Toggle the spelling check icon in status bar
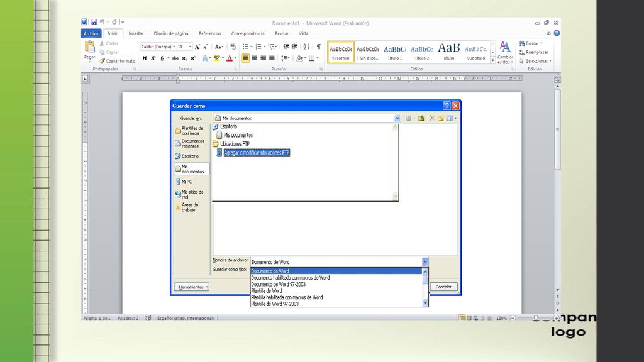The height and width of the screenshot is (362, 644). click(x=148, y=318)
